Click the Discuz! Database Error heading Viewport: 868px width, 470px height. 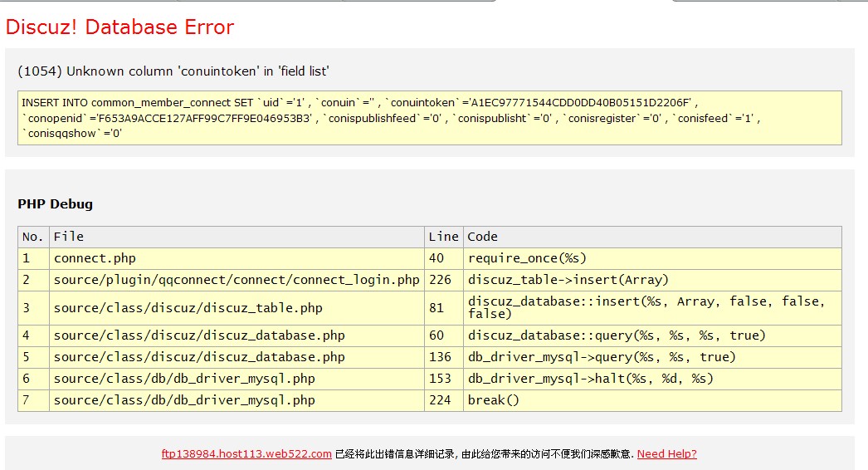pyautogui.click(x=119, y=27)
